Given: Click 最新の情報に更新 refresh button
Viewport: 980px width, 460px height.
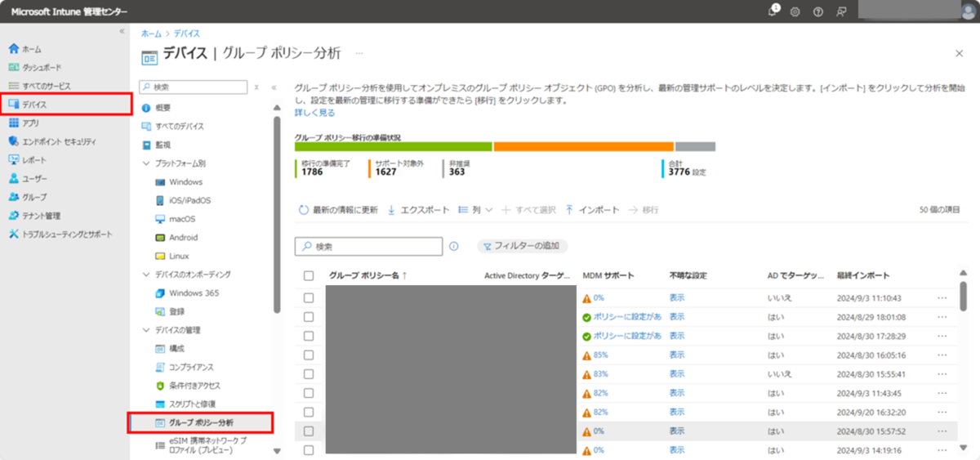Looking at the screenshot, I should [338, 210].
